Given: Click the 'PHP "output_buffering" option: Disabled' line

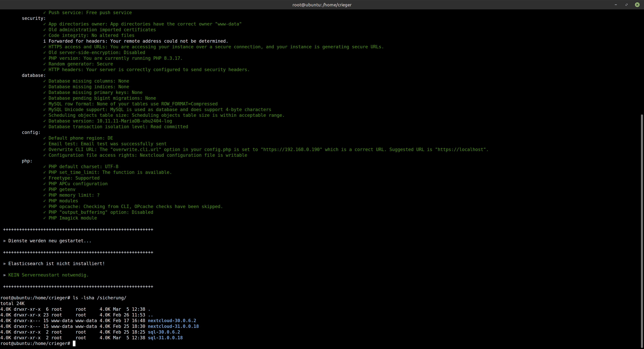Looking at the screenshot, I should [x=98, y=212].
